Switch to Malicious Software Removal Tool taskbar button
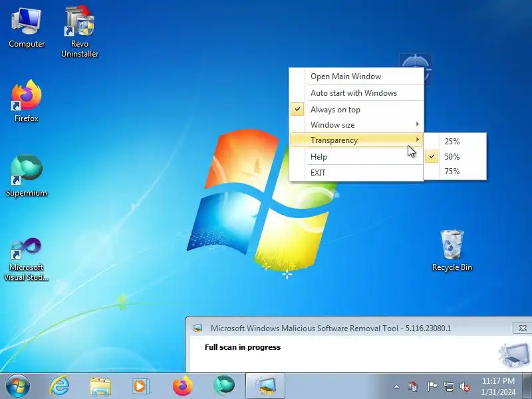 [x=265, y=386]
